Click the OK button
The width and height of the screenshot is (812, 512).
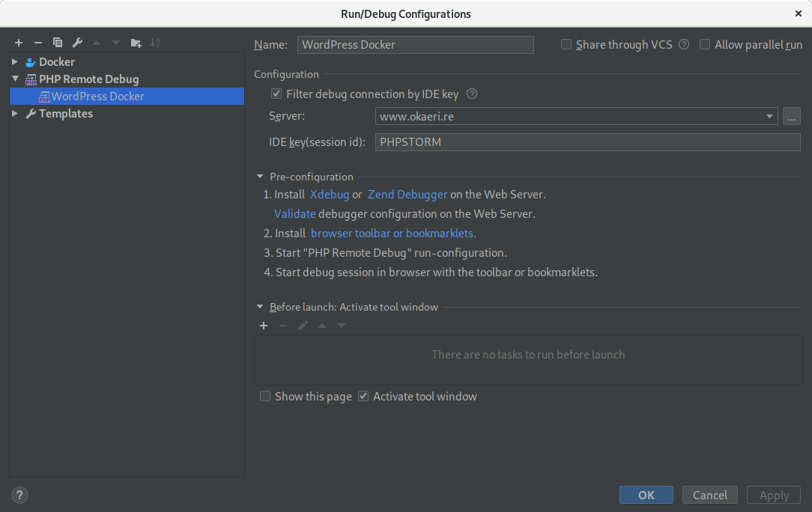646,495
